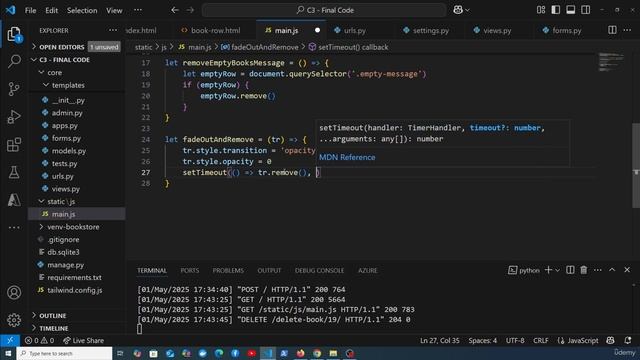Switch to the Problems panel tab
This screenshot has height=360, width=640.
click(228, 270)
